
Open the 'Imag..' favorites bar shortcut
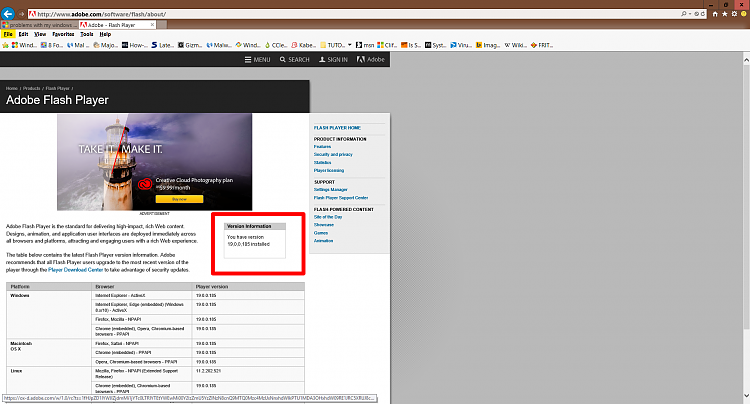pos(488,45)
